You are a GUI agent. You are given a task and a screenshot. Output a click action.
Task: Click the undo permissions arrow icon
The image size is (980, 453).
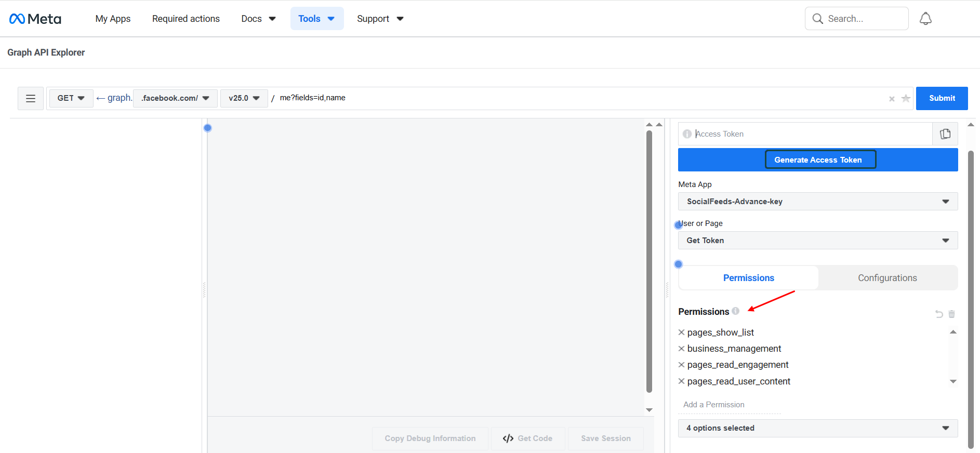939,314
